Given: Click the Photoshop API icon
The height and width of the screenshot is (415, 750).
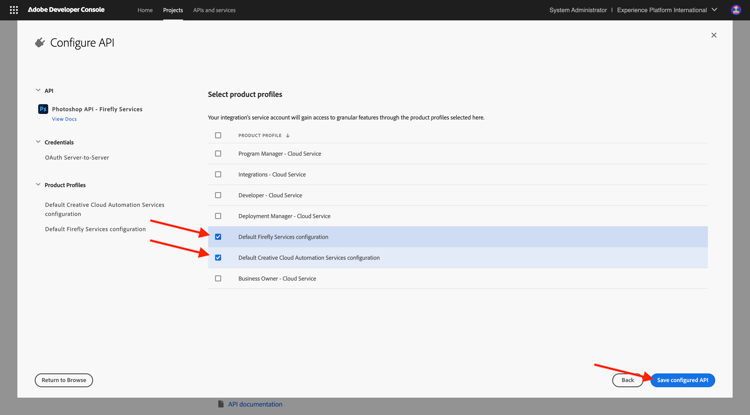Looking at the screenshot, I should [43, 109].
